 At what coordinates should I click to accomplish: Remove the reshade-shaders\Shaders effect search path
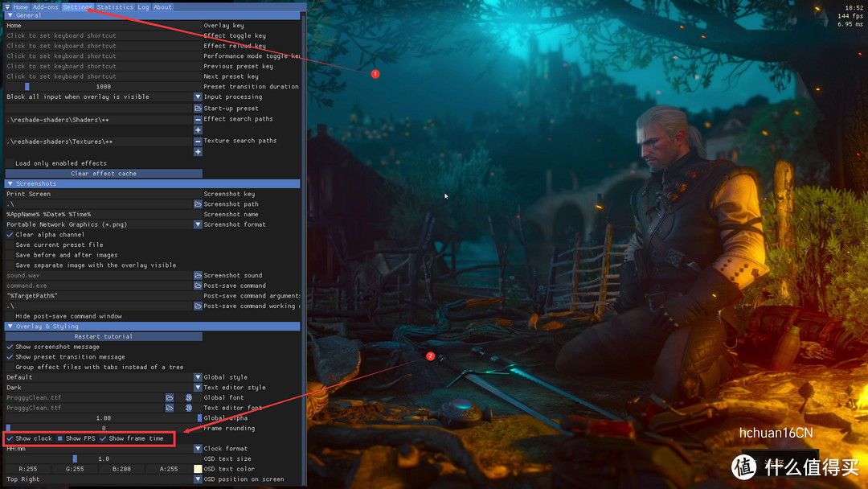[x=198, y=120]
